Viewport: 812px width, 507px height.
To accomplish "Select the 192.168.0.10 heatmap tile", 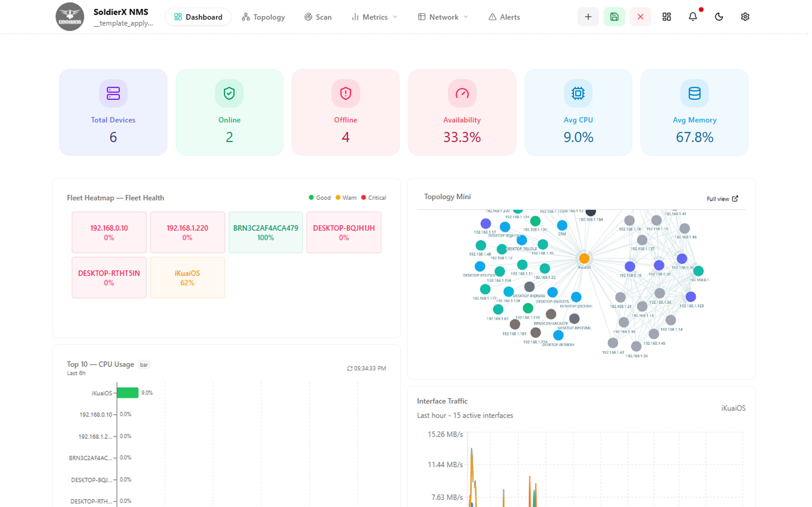I will pyautogui.click(x=109, y=232).
